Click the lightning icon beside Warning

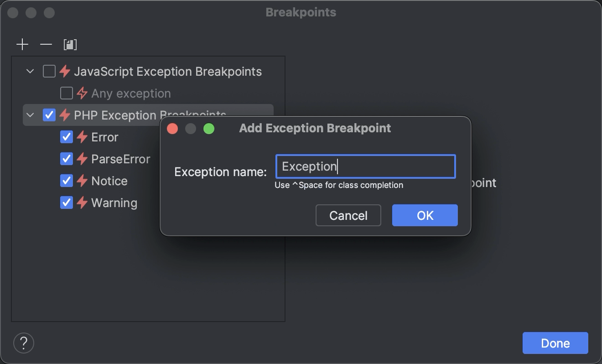pyautogui.click(x=82, y=203)
